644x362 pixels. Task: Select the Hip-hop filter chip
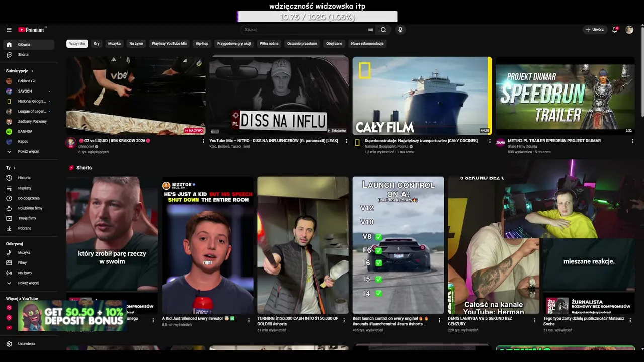pyautogui.click(x=202, y=44)
